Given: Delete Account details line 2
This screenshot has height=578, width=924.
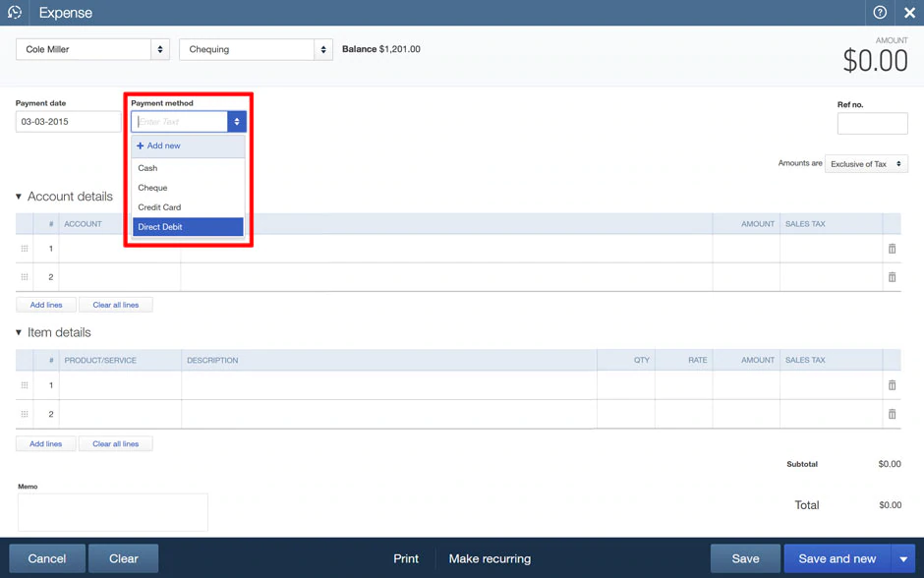Looking at the screenshot, I should click(x=893, y=277).
